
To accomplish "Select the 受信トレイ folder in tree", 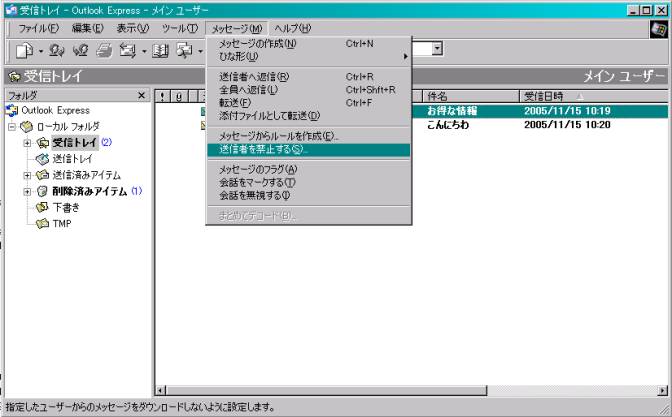I will coord(75,142).
